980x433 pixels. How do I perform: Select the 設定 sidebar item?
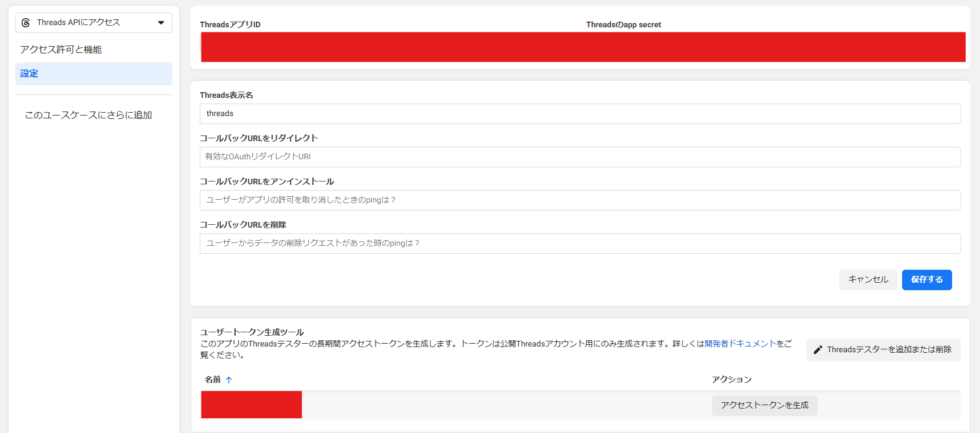click(94, 74)
